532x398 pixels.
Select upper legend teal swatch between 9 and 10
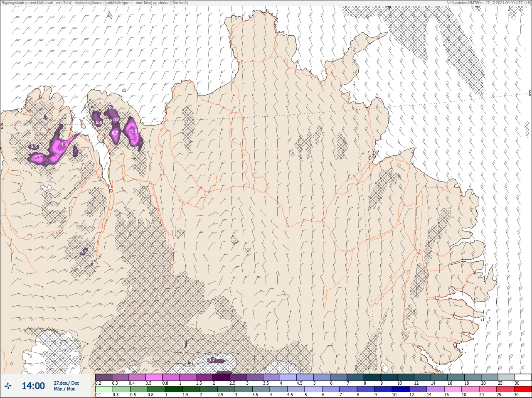389,377
